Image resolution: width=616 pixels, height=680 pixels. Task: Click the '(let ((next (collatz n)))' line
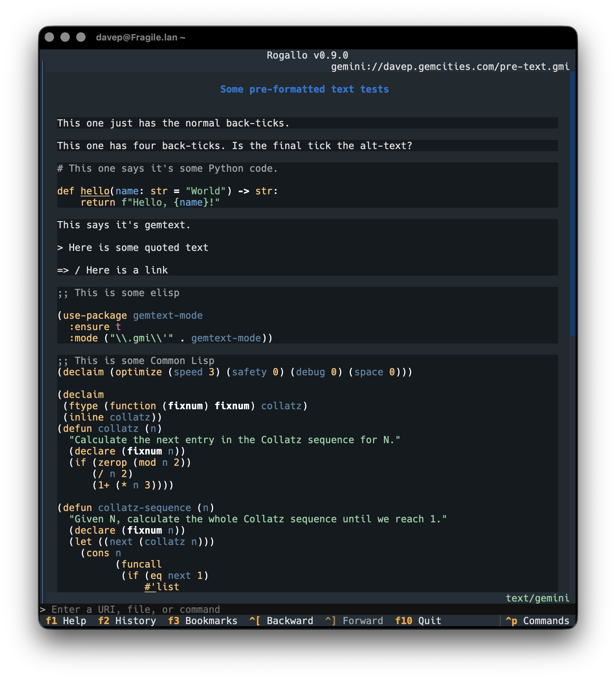pos(141,542)
